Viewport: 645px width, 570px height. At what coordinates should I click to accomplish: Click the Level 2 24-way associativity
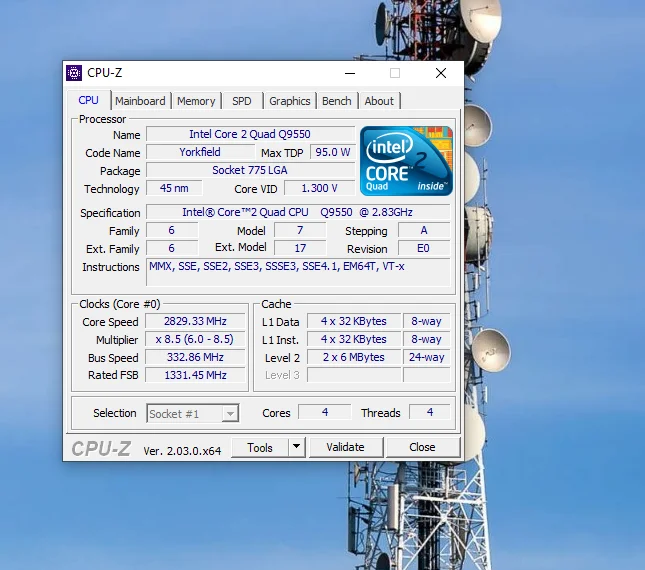point(427,357)
